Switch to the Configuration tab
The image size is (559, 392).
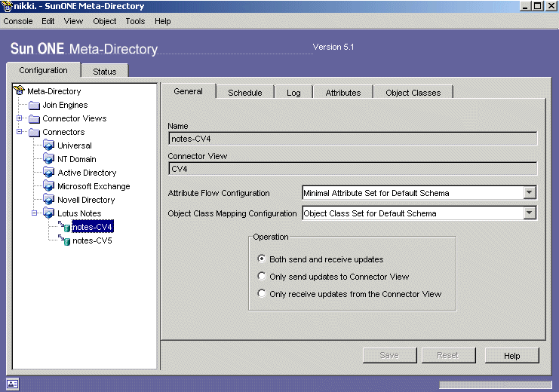[x=43, y=70]
